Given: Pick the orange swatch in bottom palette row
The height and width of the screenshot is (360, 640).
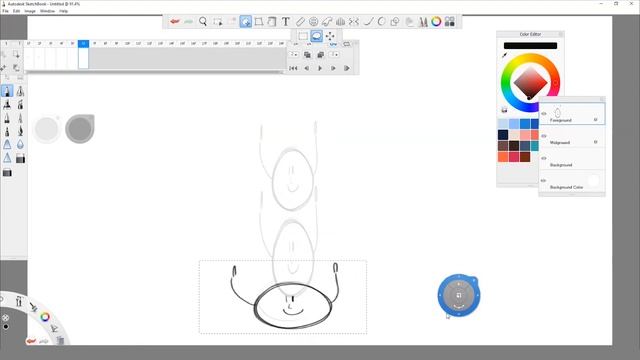Looking at the screenshot, I should (x=503, y=157).
